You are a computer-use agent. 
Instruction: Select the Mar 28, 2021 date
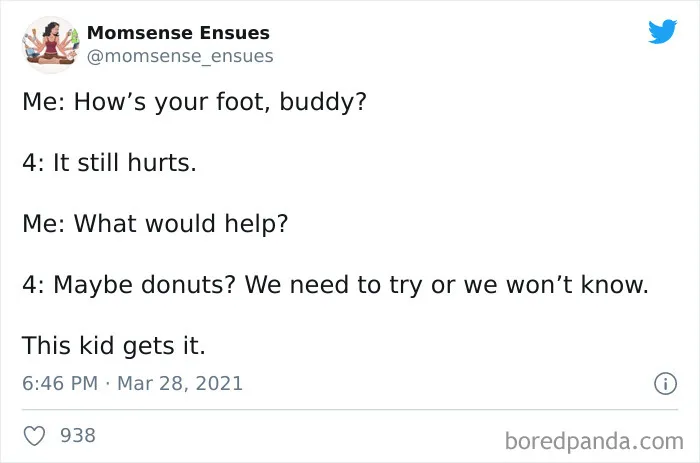180,383
